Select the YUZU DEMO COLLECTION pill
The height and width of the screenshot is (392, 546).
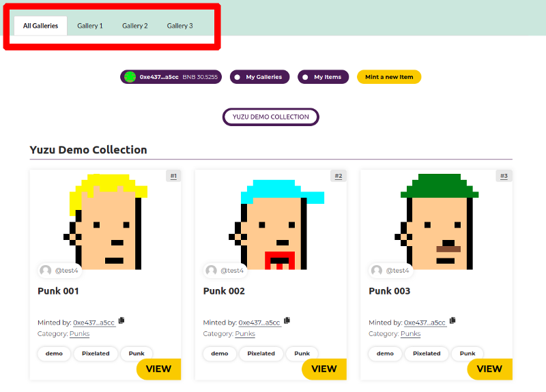tap(270, 117)
